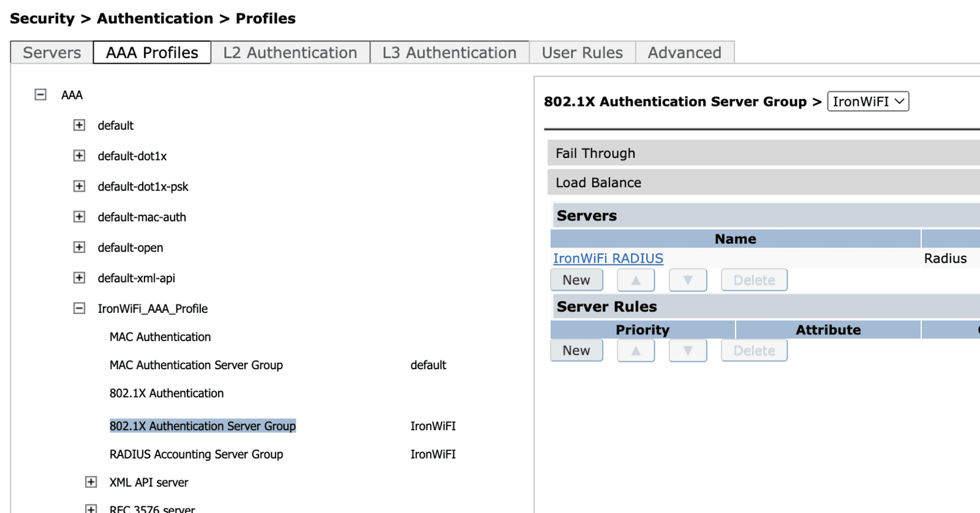The width and height of the screenshot is (980, 513).
Task: Expand the XML API server node
Action: (91, 482)
